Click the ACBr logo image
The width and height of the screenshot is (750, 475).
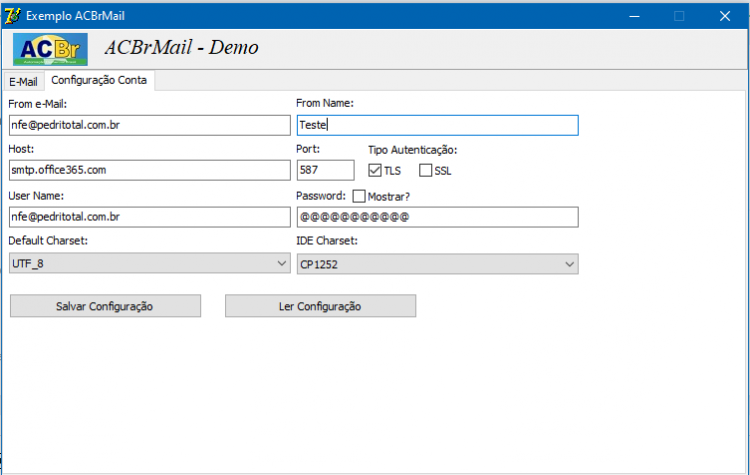coord(50,49)
